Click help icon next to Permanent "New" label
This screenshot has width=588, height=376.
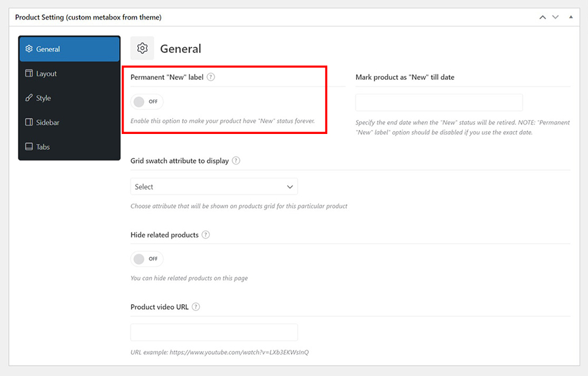pos(211,77)
